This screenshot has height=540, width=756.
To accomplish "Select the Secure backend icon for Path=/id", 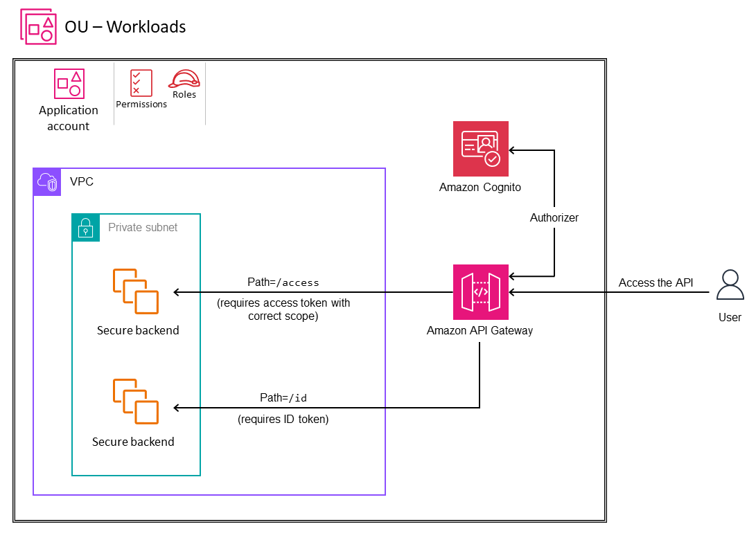I will 136,402.
